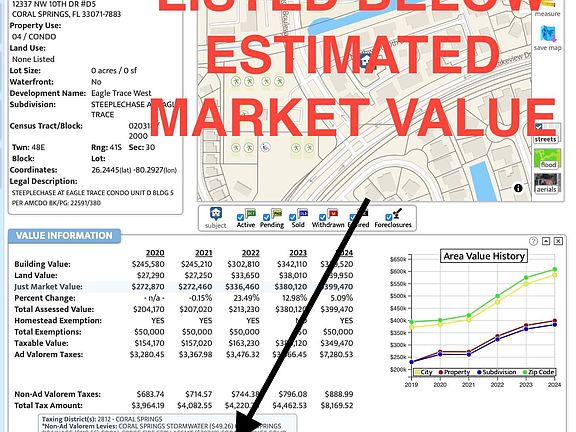Click the Active listing flag icon
This screenshot has height=432, width=576.
[x=251, y=213]
